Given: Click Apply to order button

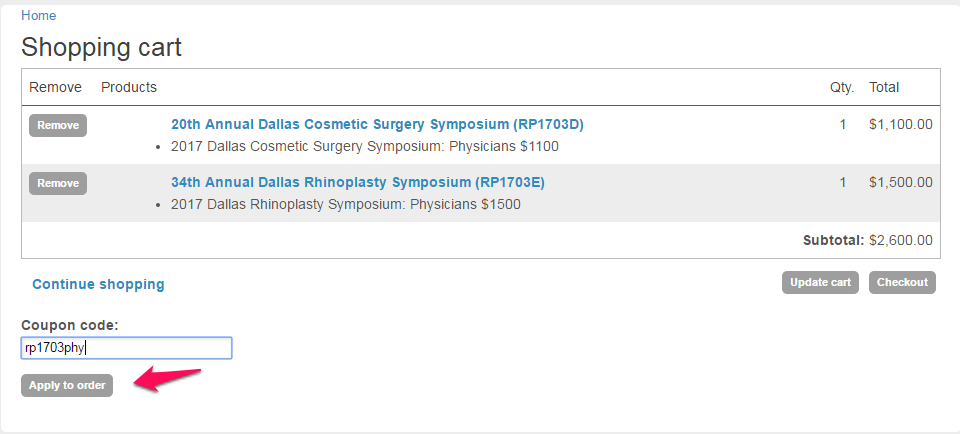Looking at the screenshot, I should click(67, 385).
